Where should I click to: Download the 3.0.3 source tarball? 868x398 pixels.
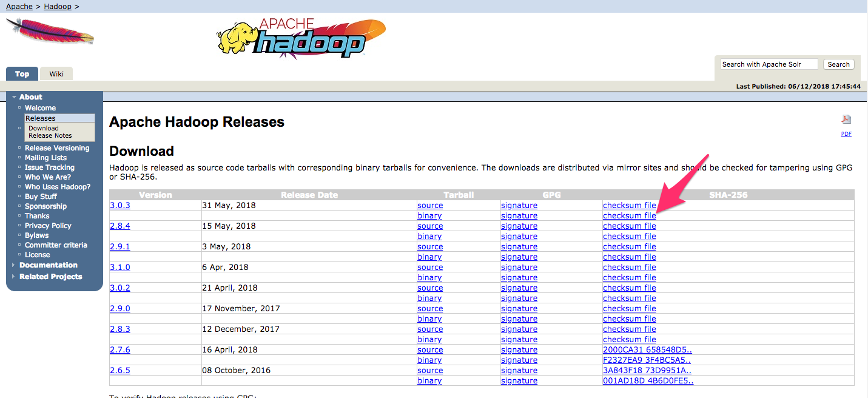tap(430, 206)
